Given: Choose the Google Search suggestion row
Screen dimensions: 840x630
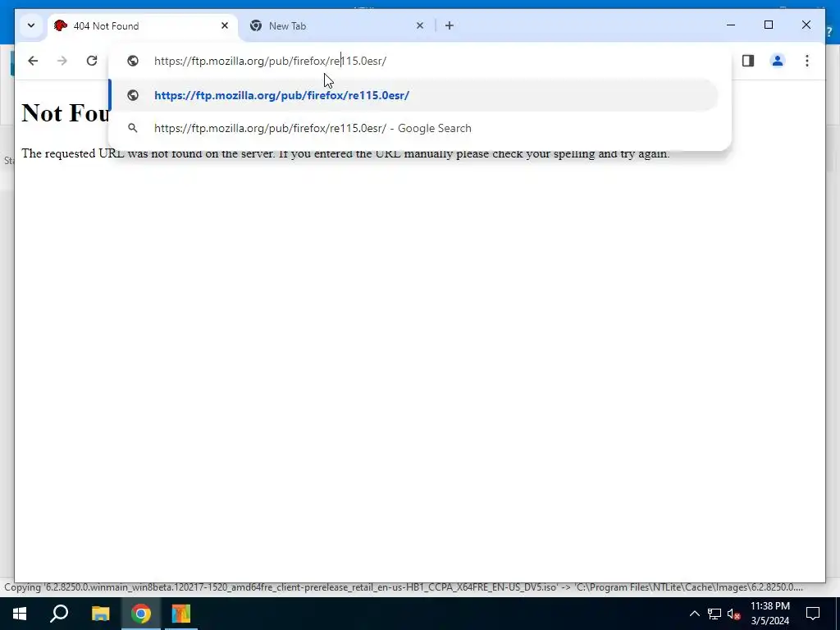Looking at the screenshot, I should pyautogui.click(x=413, y=128).
